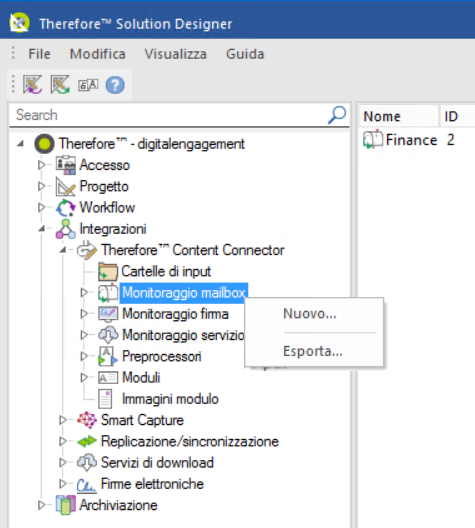Expand the Workflow tree node

tap(41, 207)
